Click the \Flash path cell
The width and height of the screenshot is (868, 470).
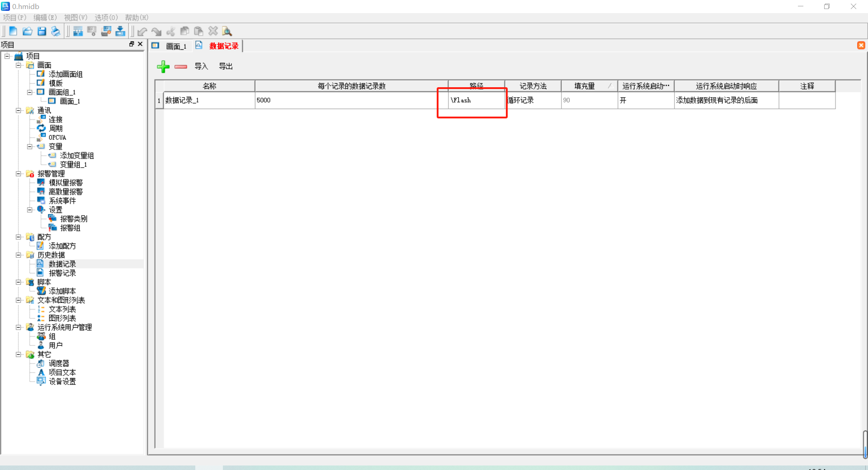tap(476, 100)
